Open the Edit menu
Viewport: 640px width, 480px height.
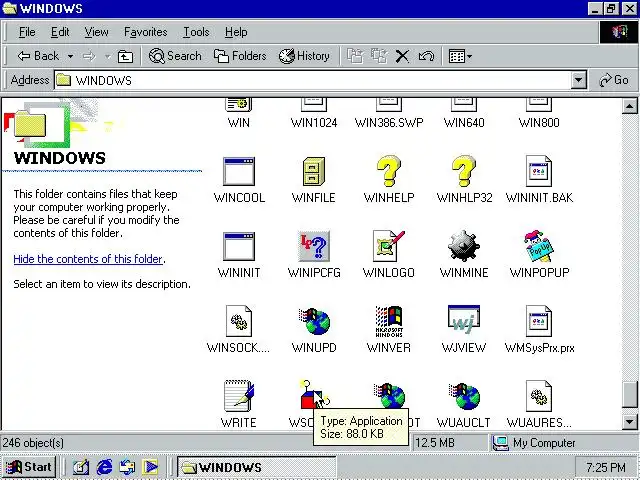click(x=60, y=32)
